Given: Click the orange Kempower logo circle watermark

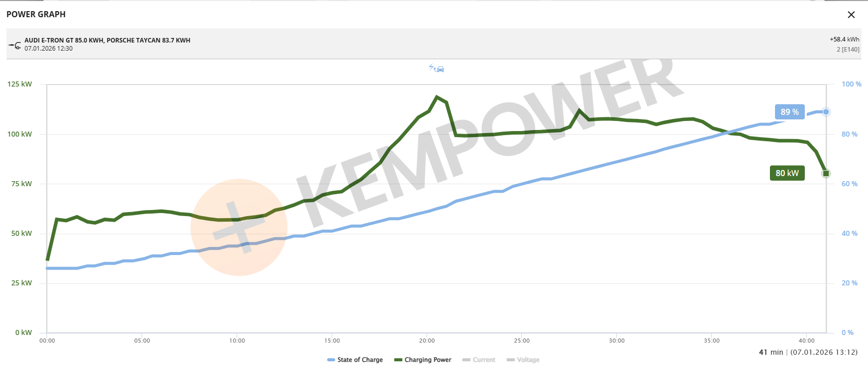Looking at the screenshot, I should pyautogui.click(x=239, y=227).
